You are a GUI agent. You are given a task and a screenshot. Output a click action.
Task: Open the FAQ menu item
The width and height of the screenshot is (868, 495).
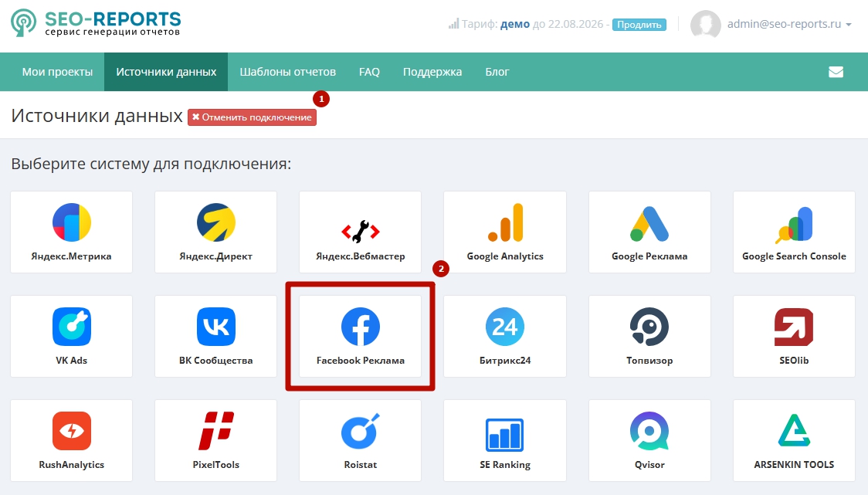coord(369,72)
